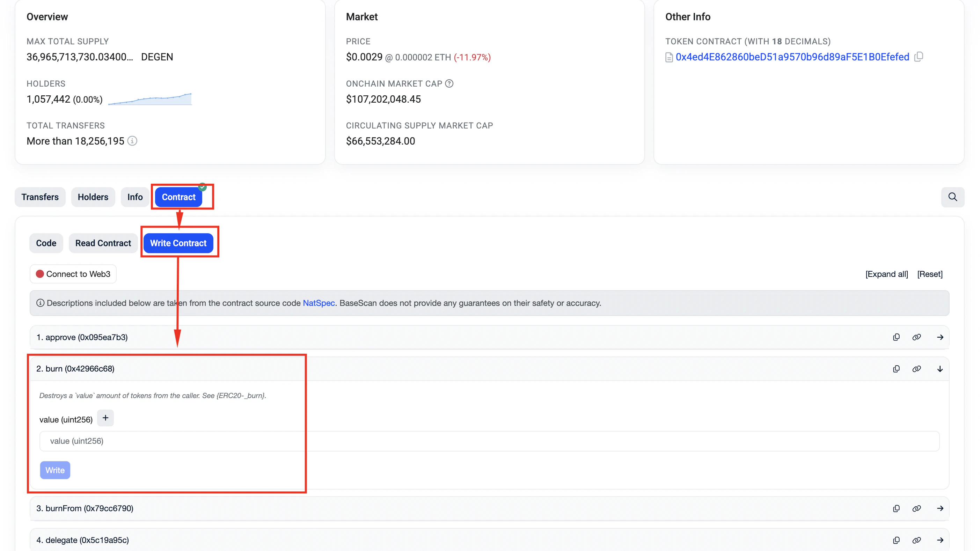Expand the approve function panel
980x551 pixels.
[x=940, y=337]
